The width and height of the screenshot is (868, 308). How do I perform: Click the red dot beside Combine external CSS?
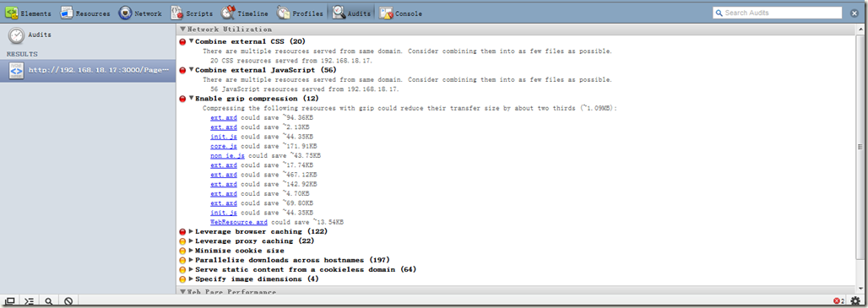[x=182, y=41]
